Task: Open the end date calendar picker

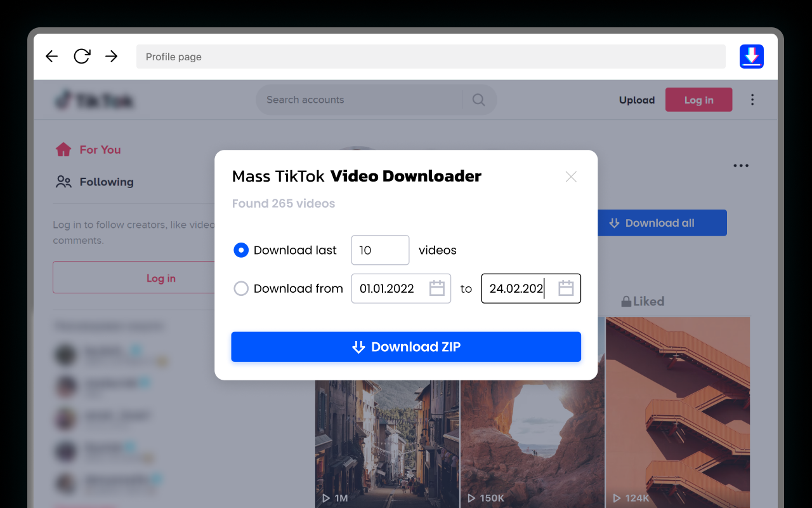Action: click(566, 288)
